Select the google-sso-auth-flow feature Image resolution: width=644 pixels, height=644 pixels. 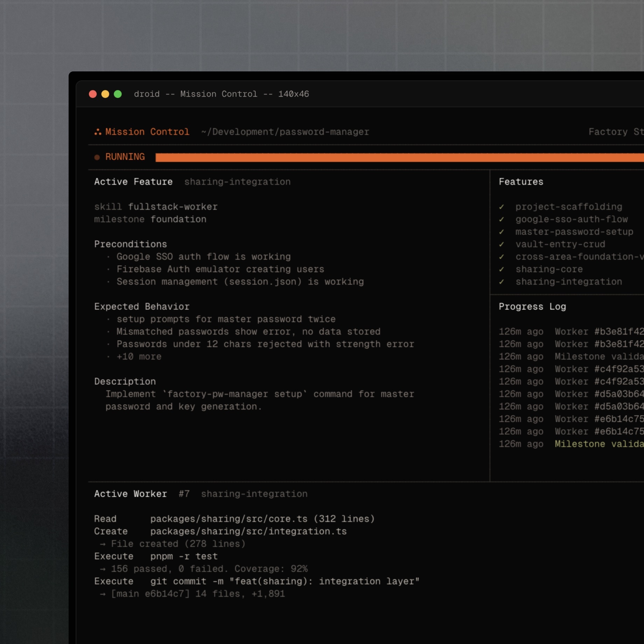(x=572, y=219)
